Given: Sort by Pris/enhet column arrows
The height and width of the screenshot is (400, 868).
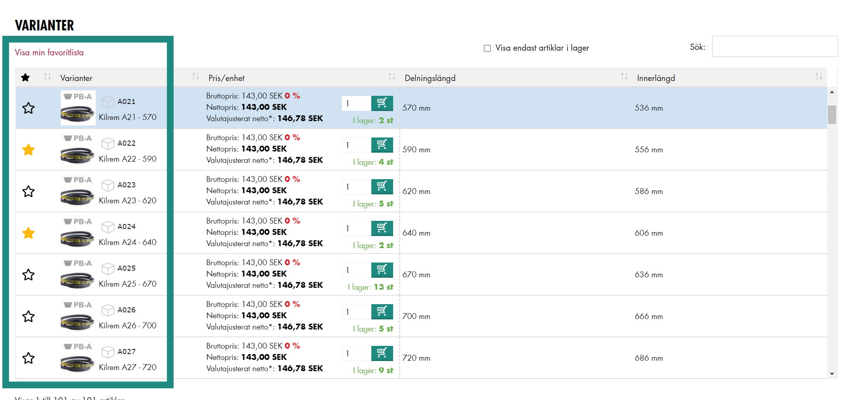Looking at the screenshot, I should tap(392, 77).
